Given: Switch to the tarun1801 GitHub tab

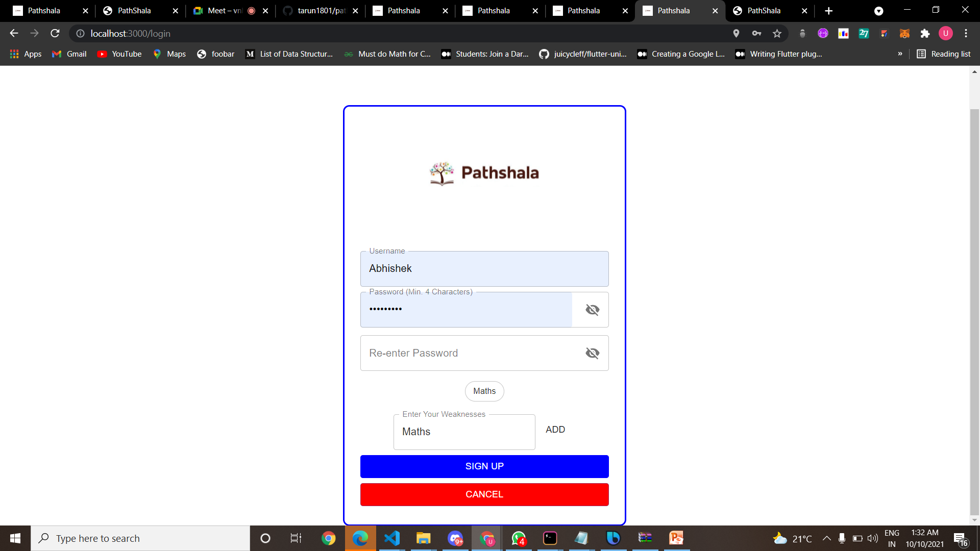Looking at the screenshot, I should click(321, 11).
